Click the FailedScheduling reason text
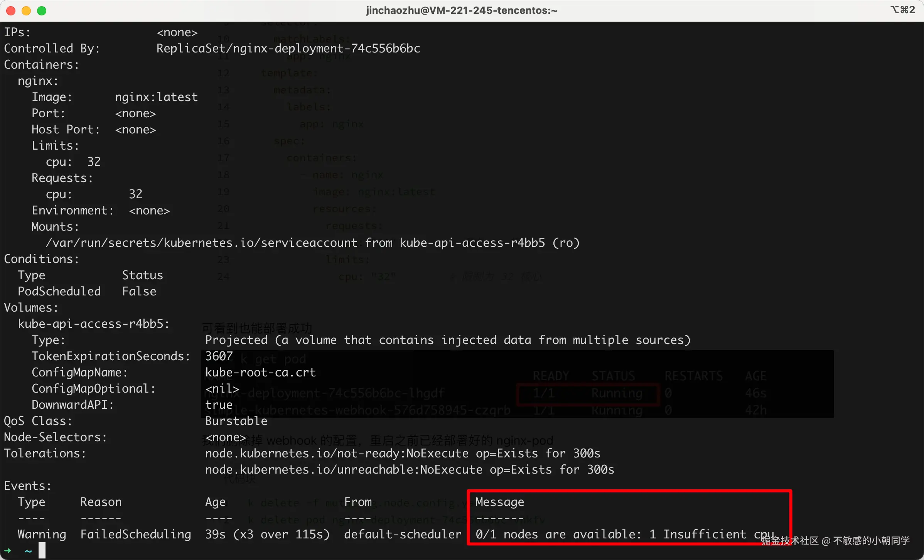Image resolution: width=924 pixels, height=560 pixels. pyautogui.click(x=135, y=535)
